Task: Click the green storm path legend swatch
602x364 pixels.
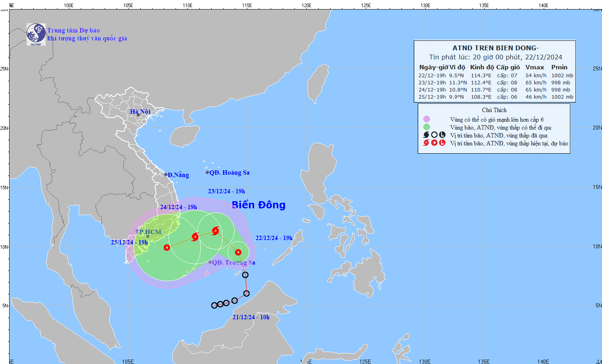Action: coord(426,127)
